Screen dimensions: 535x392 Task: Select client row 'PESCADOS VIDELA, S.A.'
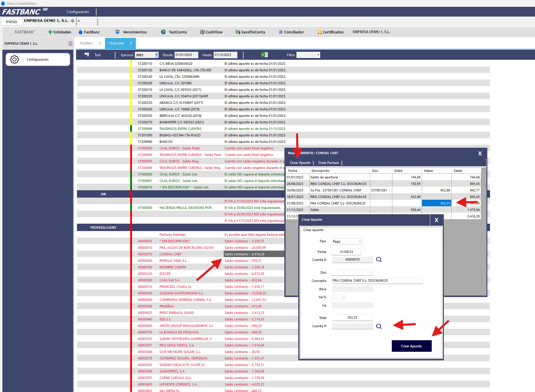pos(188,345)
